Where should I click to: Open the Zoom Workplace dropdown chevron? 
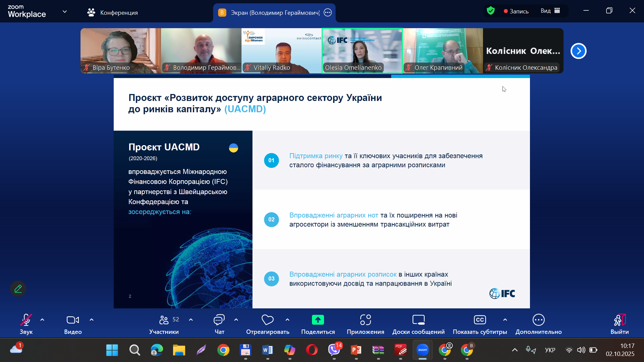point(65,12)
